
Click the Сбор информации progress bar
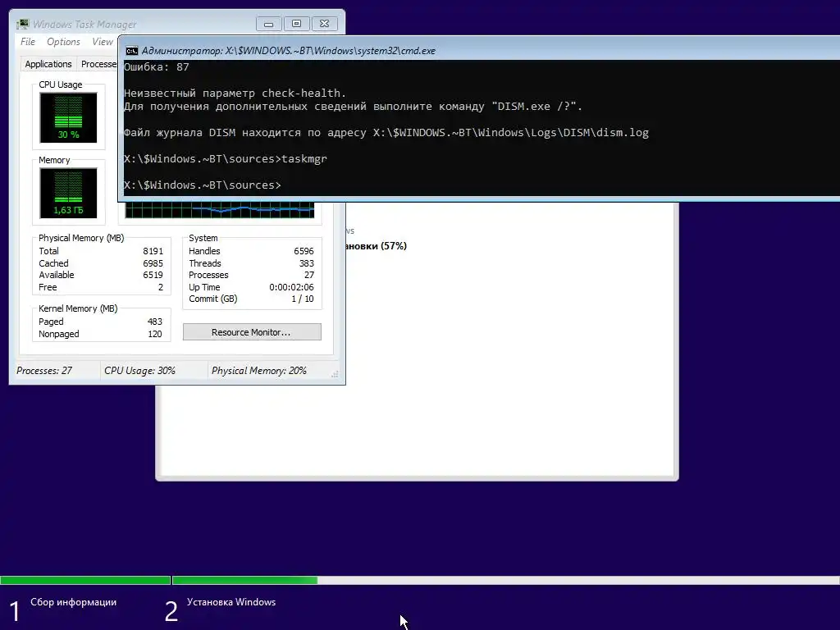coord(85,580)
